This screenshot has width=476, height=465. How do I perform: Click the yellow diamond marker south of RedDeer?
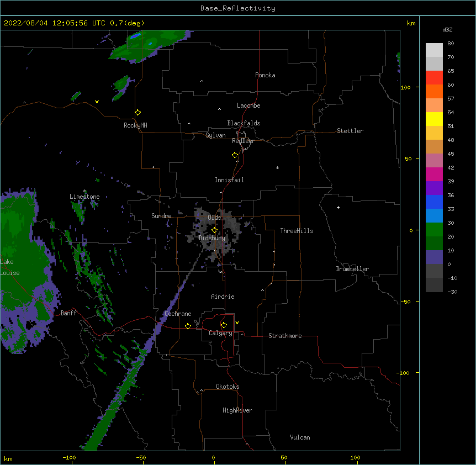click(235, 155)
